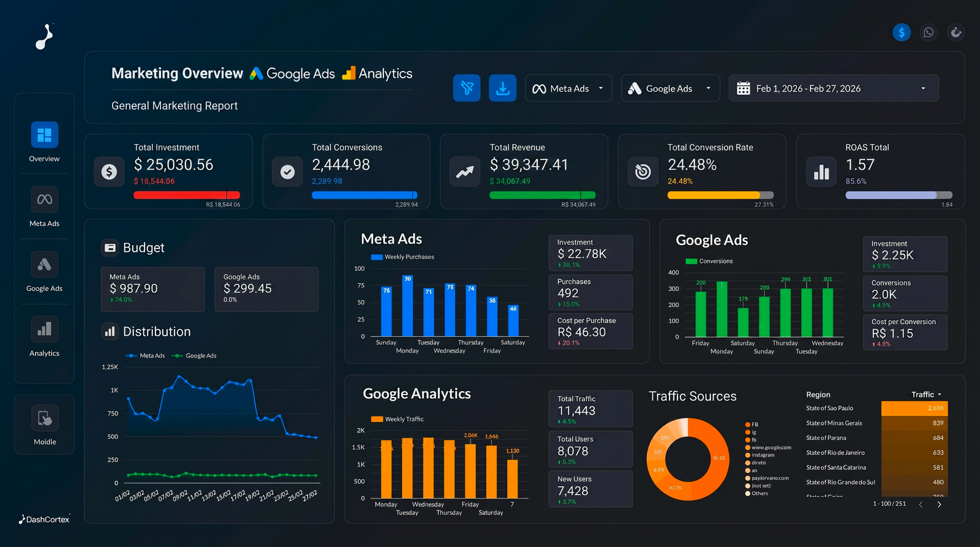The height and width of the screenshot is (547, 980).
Task: Click the Total Revenue trend arrow icon
Action: coord(465,172)
